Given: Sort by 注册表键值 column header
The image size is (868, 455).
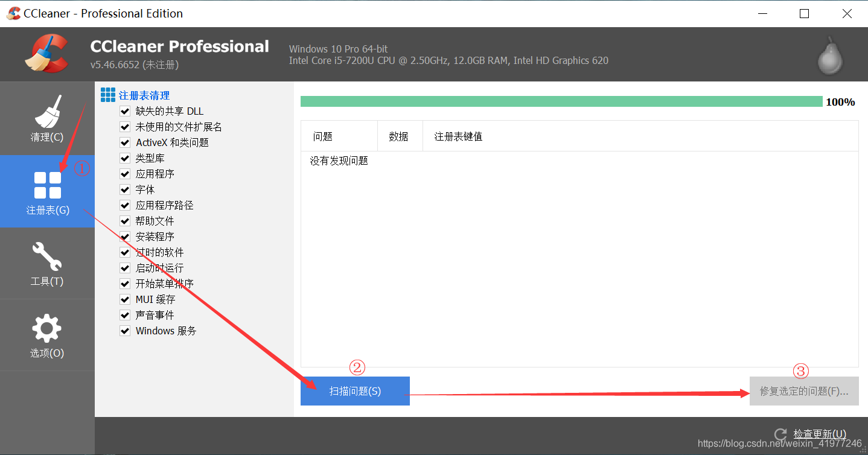Looking at the screenshot, I should click(640, 136).
